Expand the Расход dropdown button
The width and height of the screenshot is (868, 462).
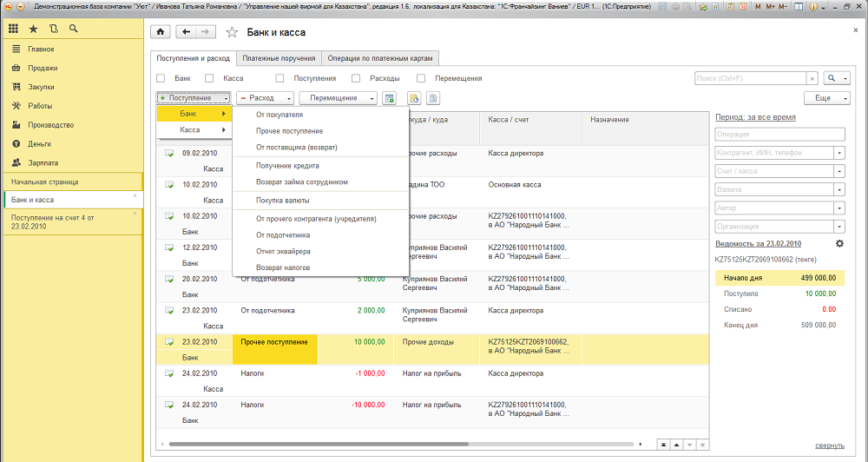[265, 98]
